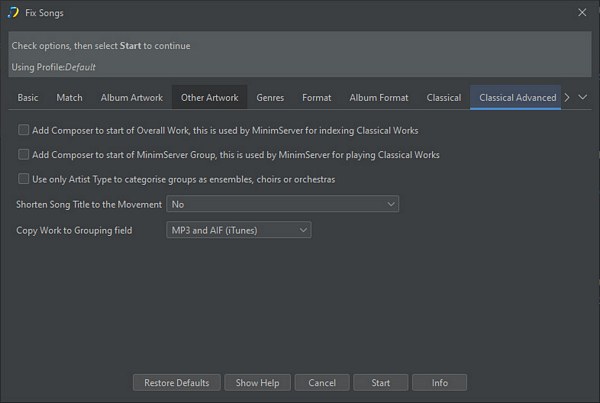Open the Match tab
This screenshot has width=600, height=403.
coord(69,98)
